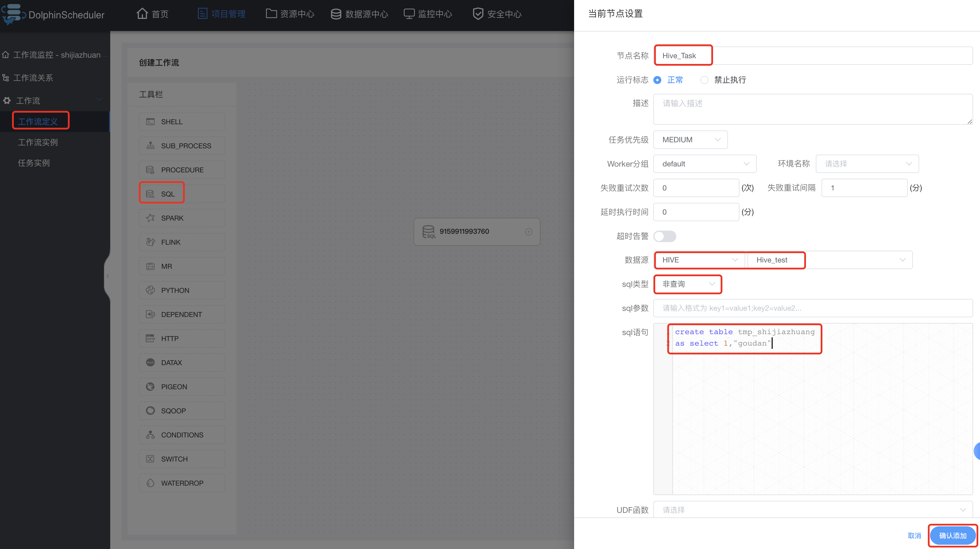Click the SQOOP task icon
The image size is (980, 549).
pyautogui.click(x=150, y=411)
